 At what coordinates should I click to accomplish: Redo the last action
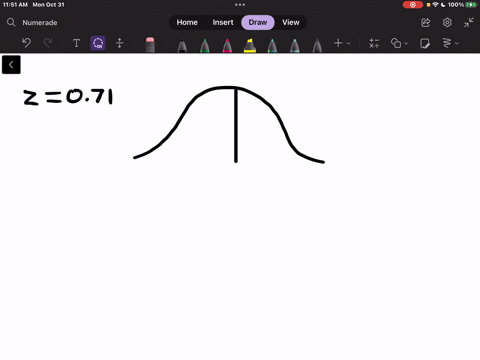pyautogui.click(x=48, y=43)
